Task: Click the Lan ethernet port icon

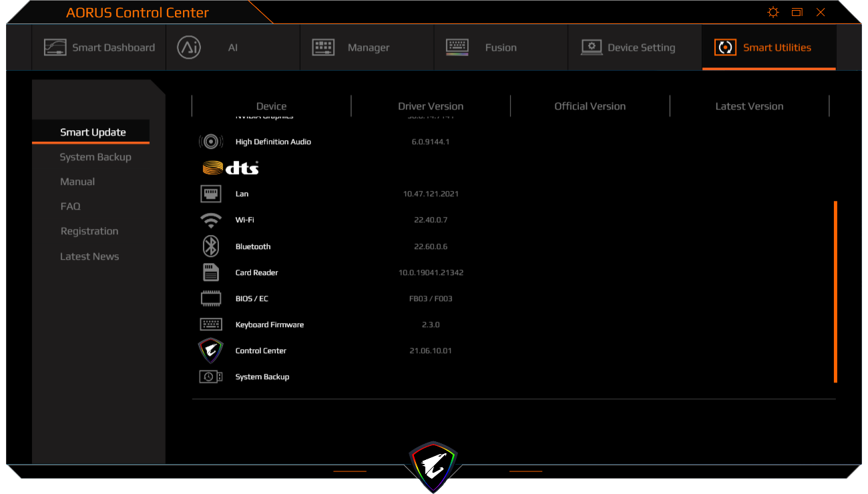Action: [211, 194]
